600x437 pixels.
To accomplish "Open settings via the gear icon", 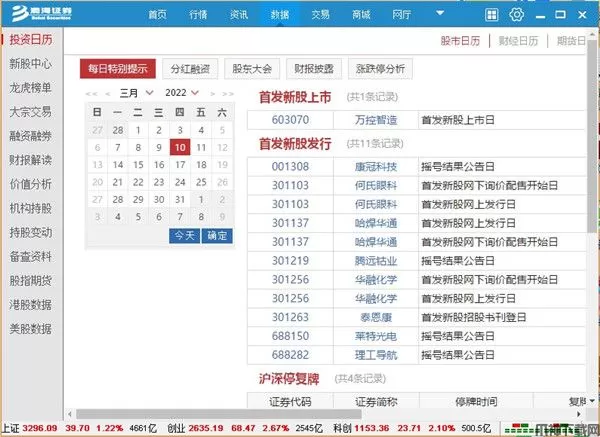I will click(x=516, y=15).
